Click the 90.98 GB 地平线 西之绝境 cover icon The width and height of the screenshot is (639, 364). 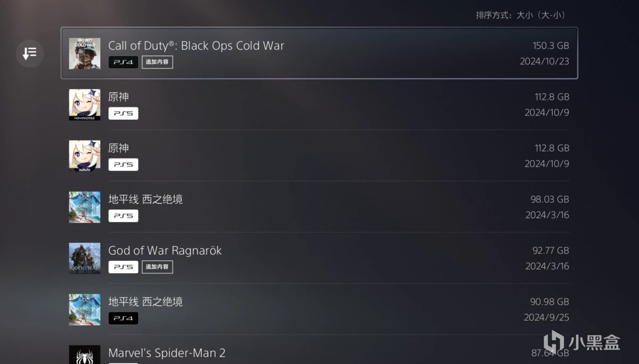click(85, 309)
